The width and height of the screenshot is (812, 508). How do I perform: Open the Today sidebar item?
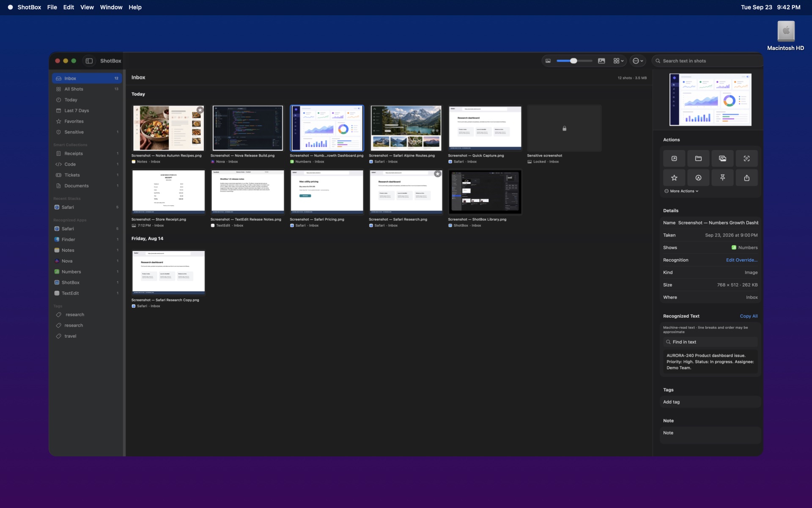87,100
